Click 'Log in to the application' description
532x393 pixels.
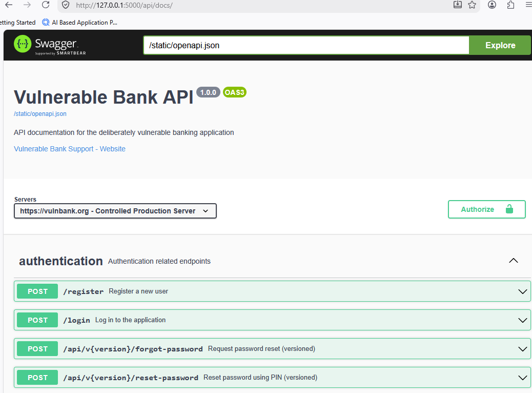130,320
